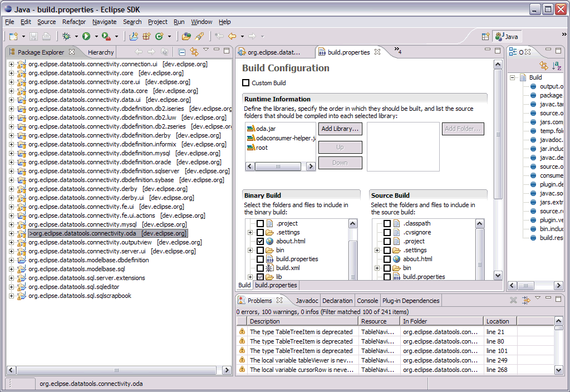
Task: Launch Debug using the bug icon
Action: point(67,36)
